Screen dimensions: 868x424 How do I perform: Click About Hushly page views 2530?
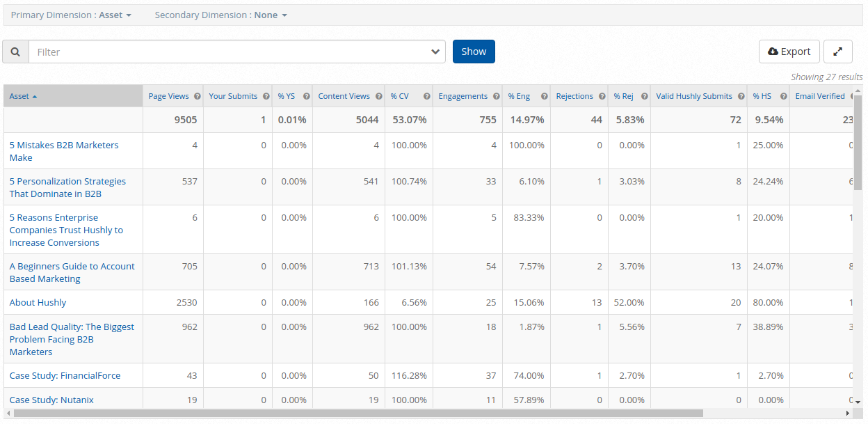point(186,302)
